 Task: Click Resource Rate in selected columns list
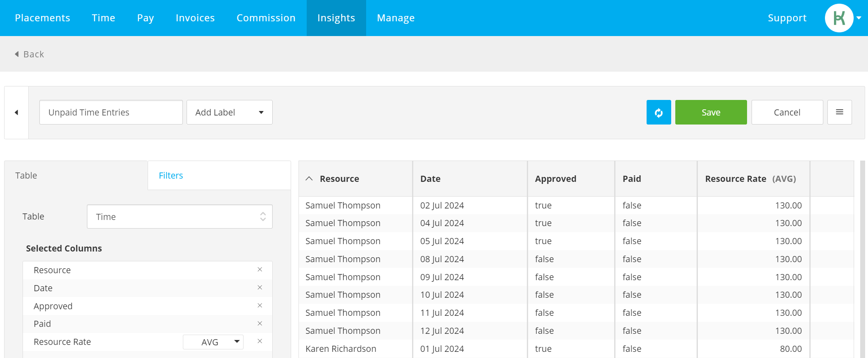[62, 342]
